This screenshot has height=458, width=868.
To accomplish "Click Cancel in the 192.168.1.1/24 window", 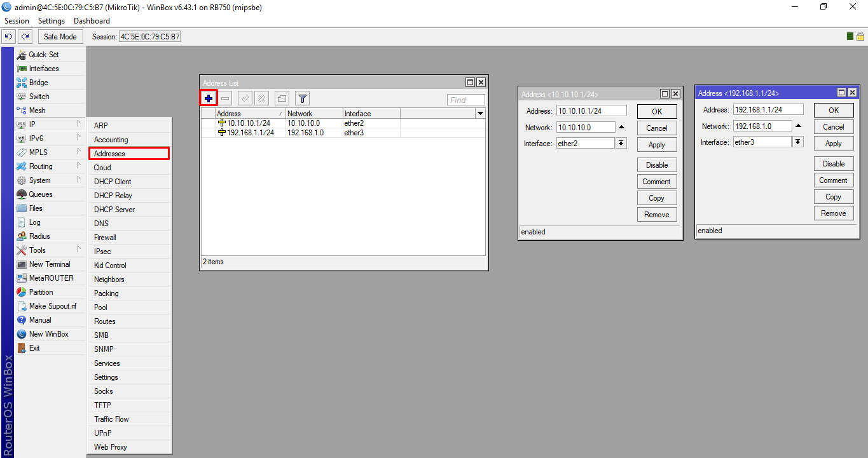I will click(x=834, y=127).
